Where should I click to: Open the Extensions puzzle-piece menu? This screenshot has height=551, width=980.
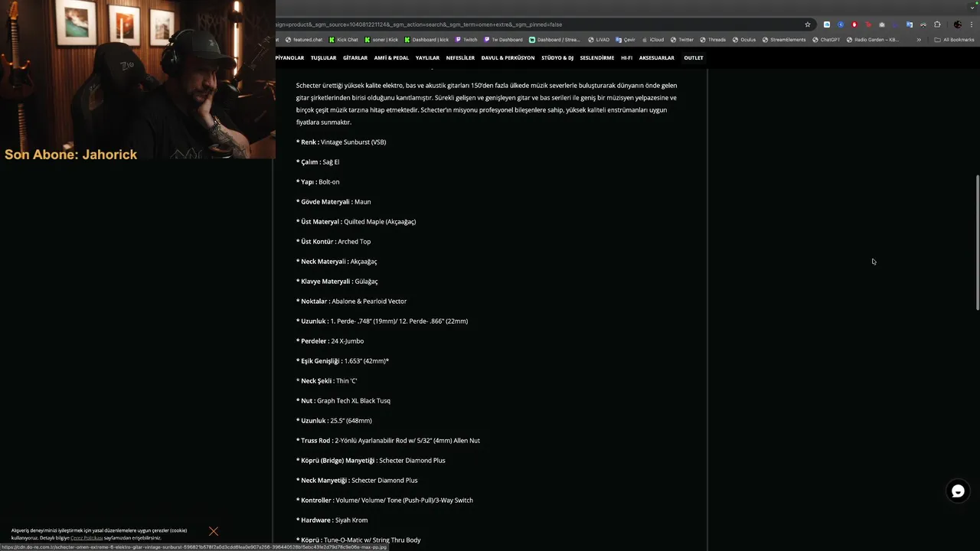(x=937, y=24)
